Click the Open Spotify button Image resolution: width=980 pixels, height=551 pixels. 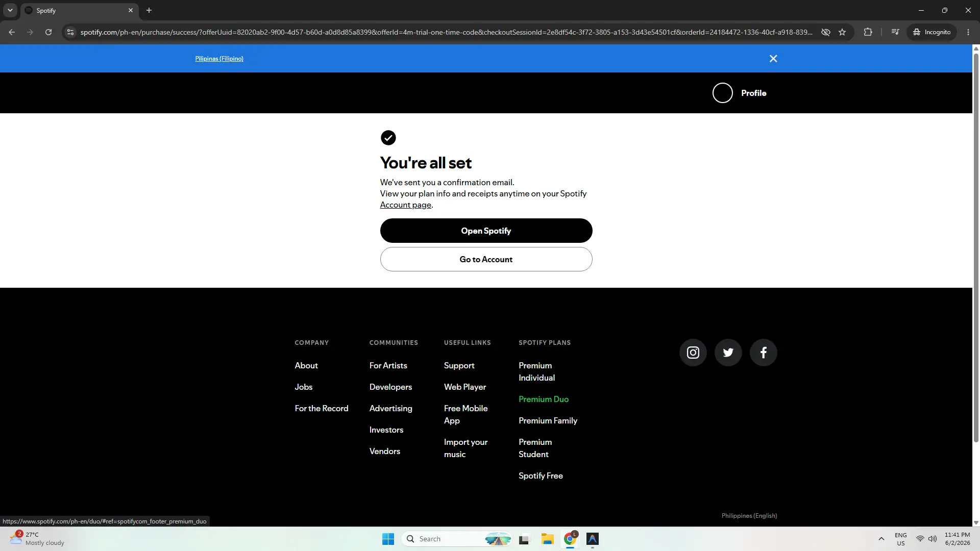click(486, 231)
